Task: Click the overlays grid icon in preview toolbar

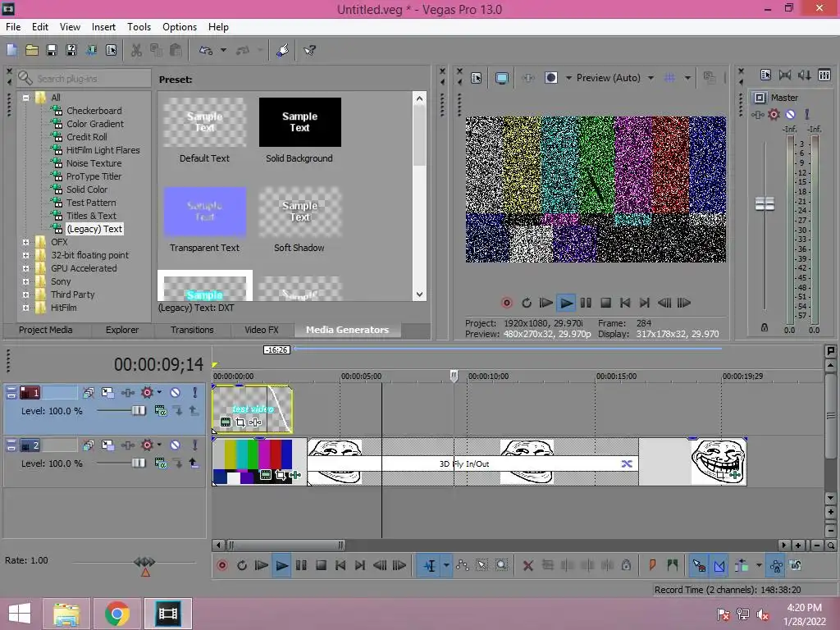Action: [669, 78]
